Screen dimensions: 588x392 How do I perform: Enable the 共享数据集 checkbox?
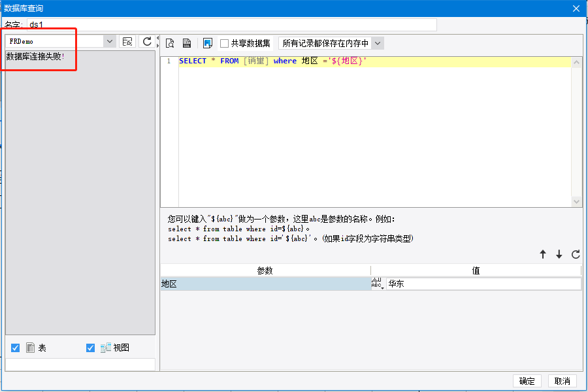click(x=224, y=44)
